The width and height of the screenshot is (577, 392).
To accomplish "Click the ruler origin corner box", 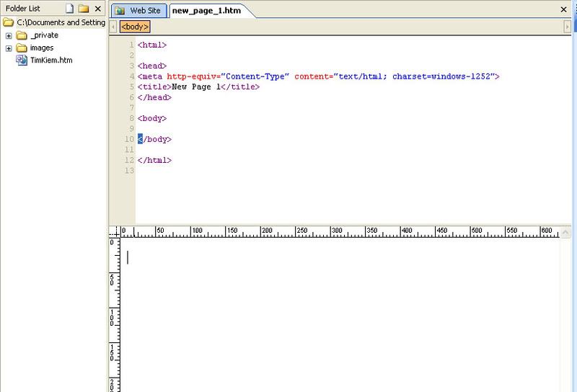I will (x=115, y=232).
